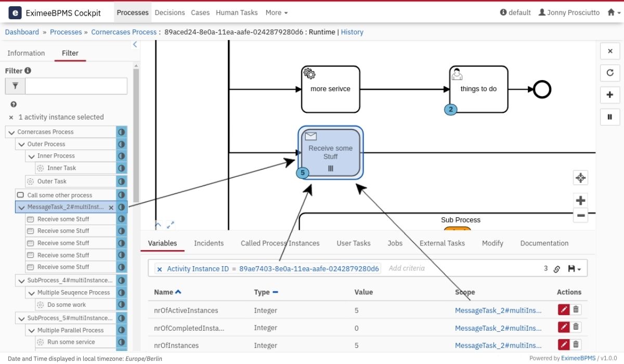The width and height of the screenshot is (624, 364).
Task: Go to Dashboard breadcrumb link
Action: pos(22,32)
